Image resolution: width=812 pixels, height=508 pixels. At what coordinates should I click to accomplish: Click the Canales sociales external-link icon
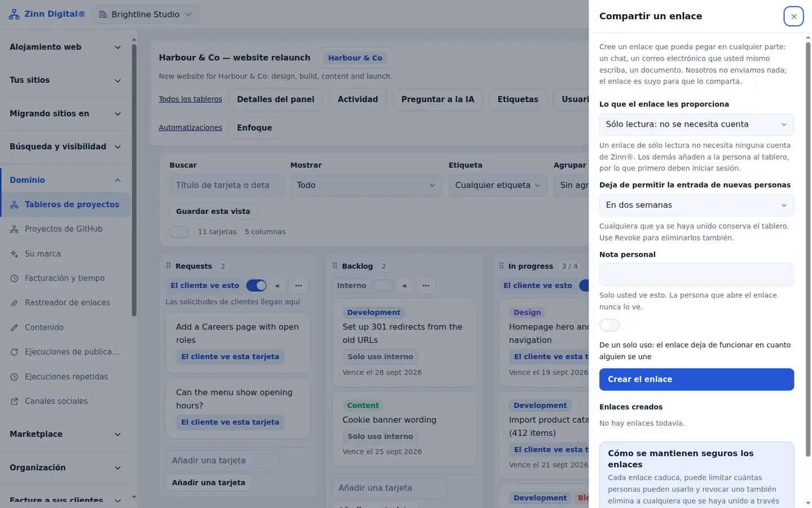(14, 401)
